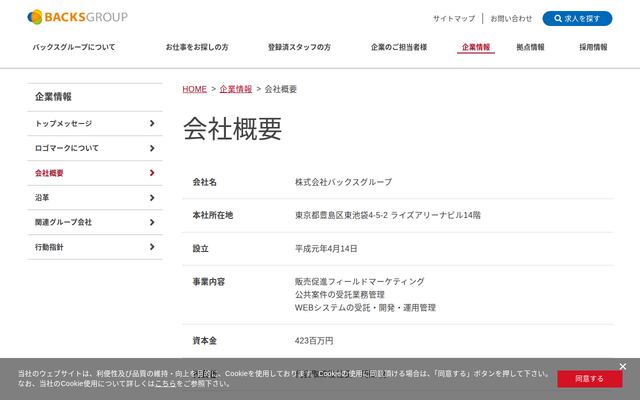The height and width of the screenshot is (400, 640).
Task: Click the 企業情報 sidebar heading
Action: click(53, 97)
